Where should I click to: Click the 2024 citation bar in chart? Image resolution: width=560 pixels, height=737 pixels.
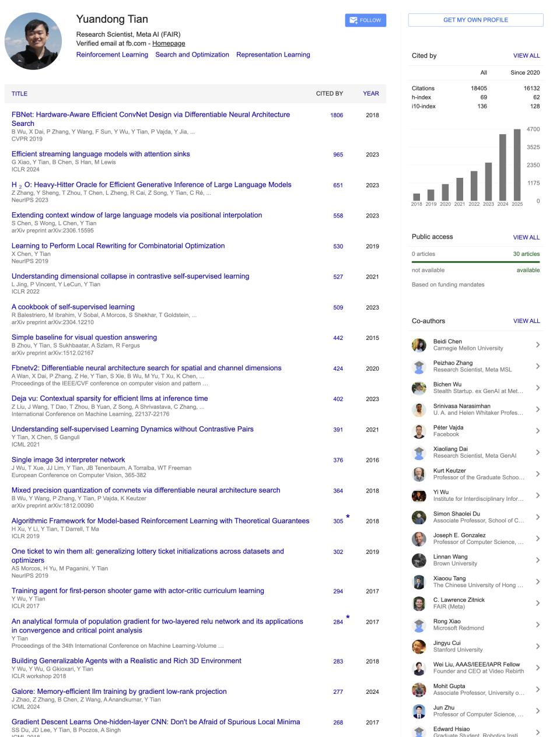coord(503,167)
